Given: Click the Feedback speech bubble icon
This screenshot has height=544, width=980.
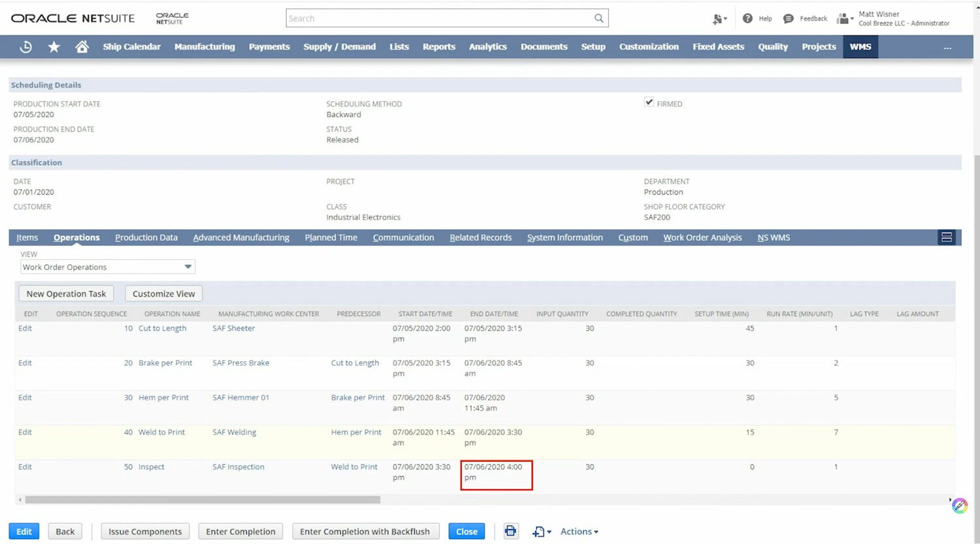Looking at the screenshot, I should [789, 18].
